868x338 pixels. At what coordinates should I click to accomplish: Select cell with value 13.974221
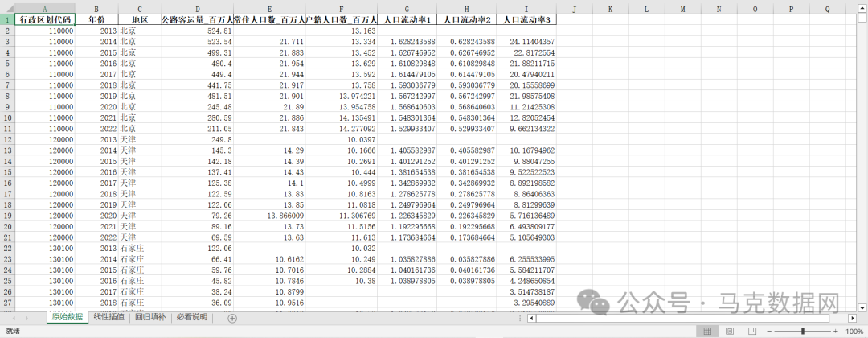[x=342, y=96]
